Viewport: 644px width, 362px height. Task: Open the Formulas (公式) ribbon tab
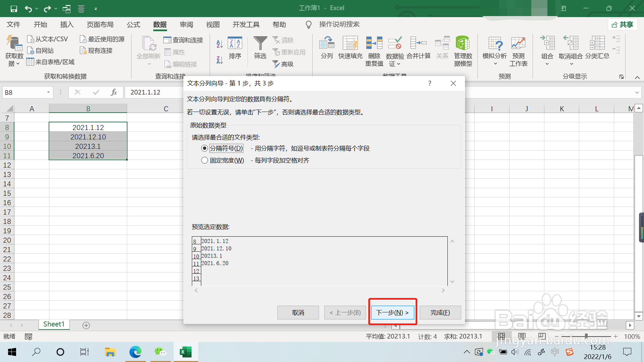133,24
